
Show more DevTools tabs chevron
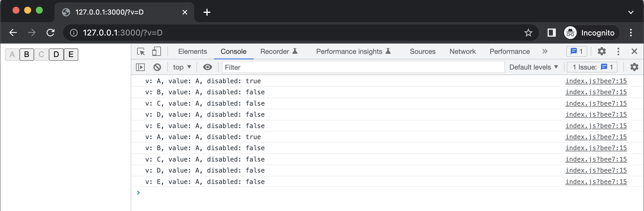(545, 52)
